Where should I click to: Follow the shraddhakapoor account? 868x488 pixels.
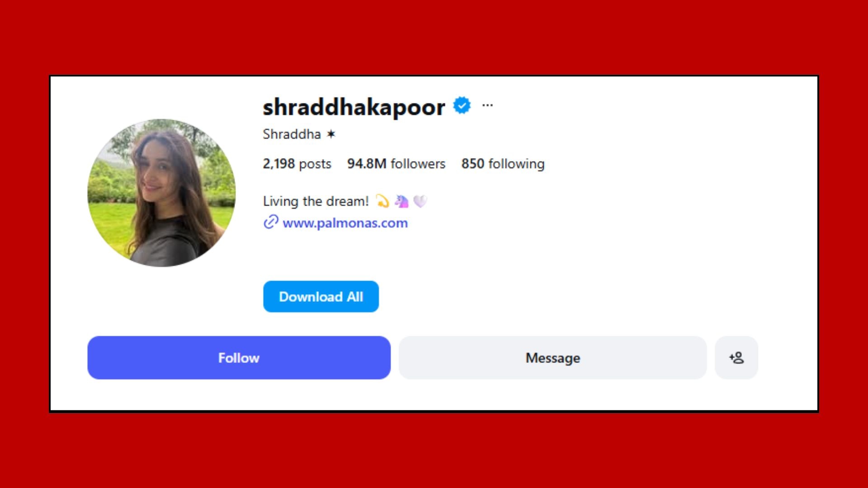239,358
